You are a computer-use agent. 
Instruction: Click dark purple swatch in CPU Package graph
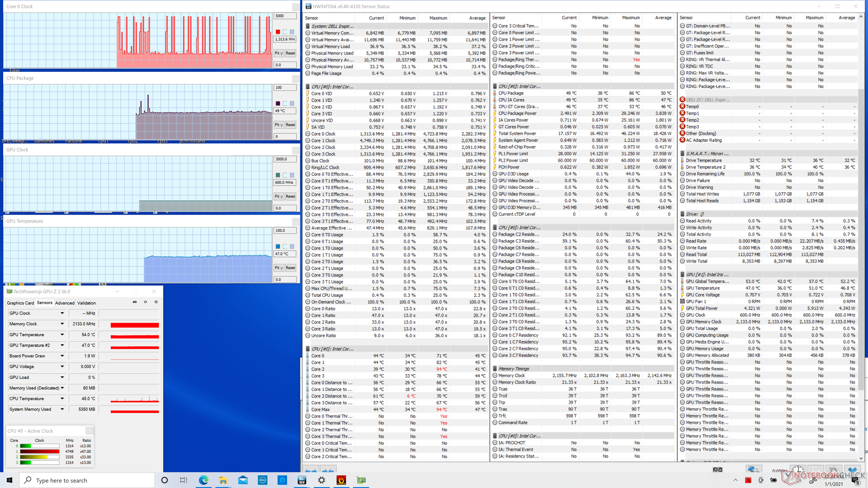(278, 103)
